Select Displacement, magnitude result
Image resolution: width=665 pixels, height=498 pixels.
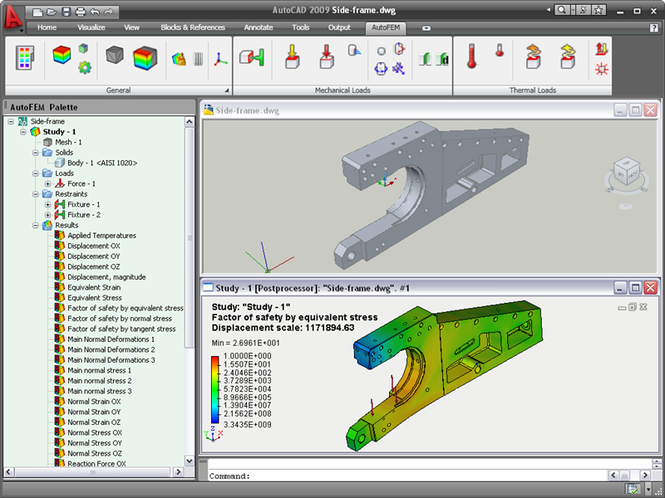click(106, 277)
